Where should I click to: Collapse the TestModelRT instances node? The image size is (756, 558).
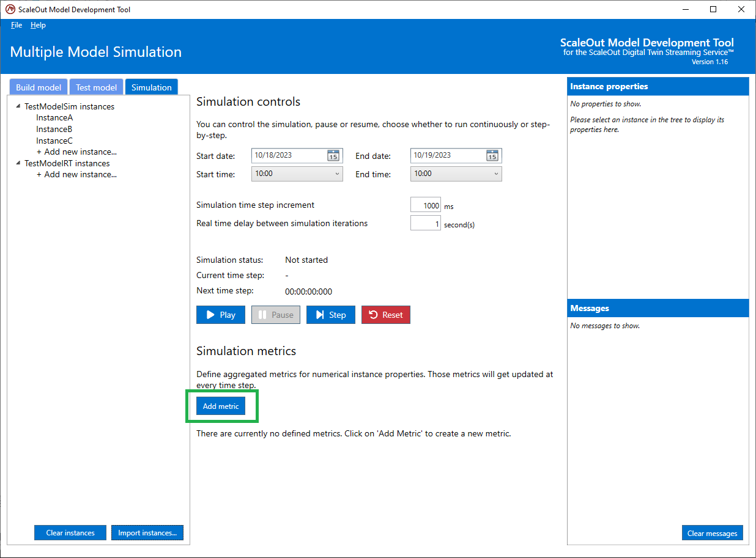point(18,163)
